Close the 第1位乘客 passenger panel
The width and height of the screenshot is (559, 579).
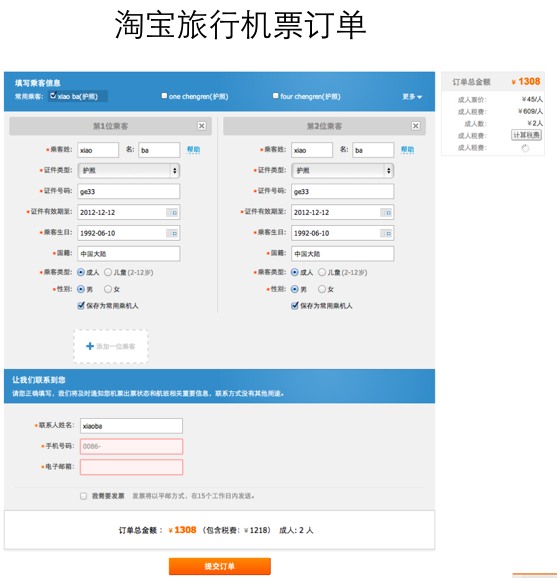202,126
